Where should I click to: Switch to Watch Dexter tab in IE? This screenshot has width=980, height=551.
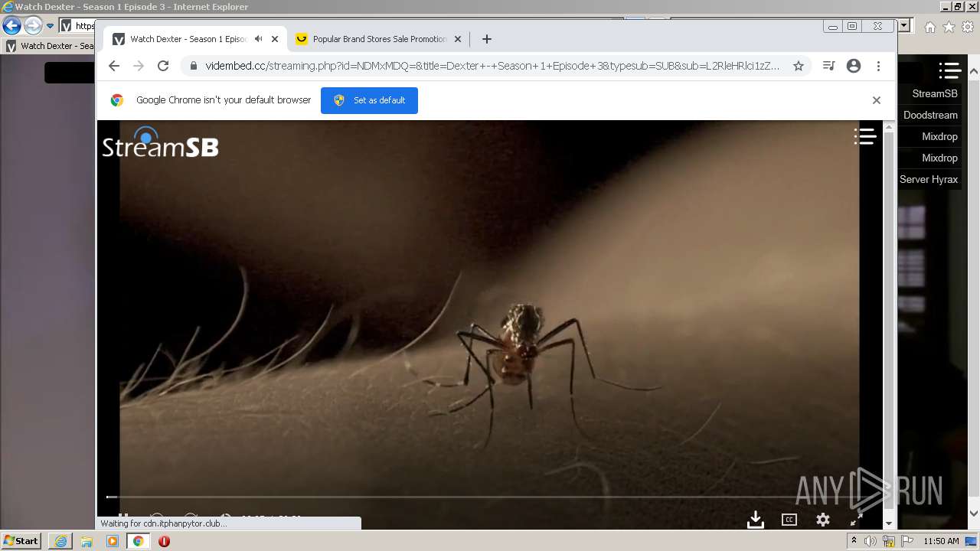pos(50,46)
